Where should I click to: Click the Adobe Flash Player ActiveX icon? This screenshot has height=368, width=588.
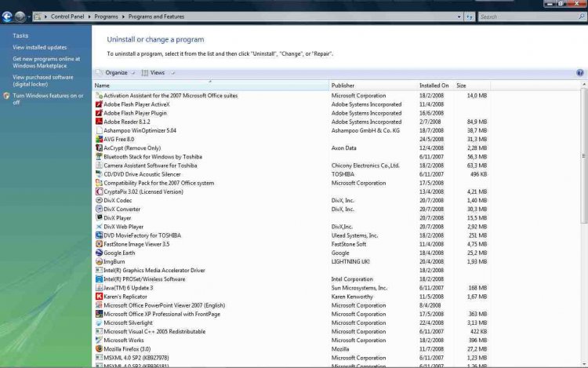[99, 104]
